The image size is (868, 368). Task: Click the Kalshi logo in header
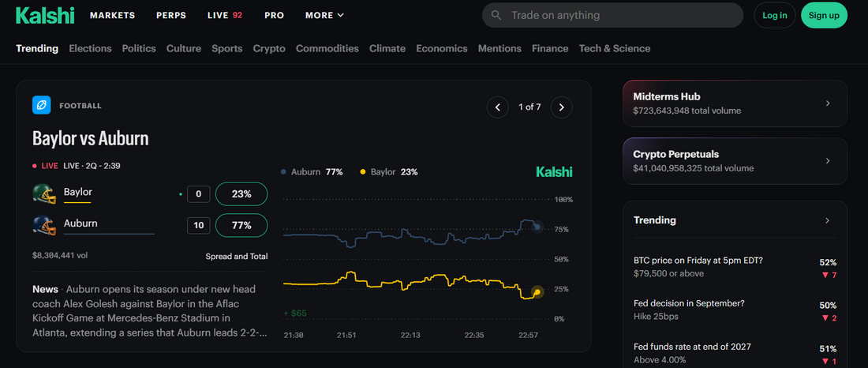pyautogui.click(x=45, y=16)
